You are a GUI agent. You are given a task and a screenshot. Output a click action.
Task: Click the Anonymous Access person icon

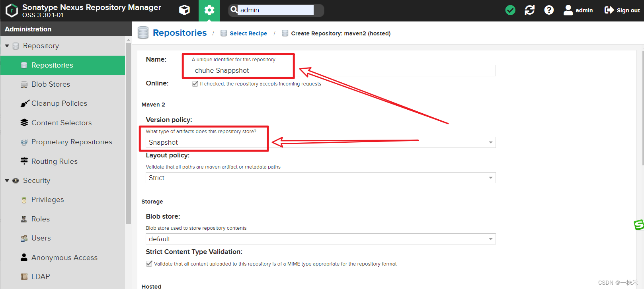pos(24,257)
